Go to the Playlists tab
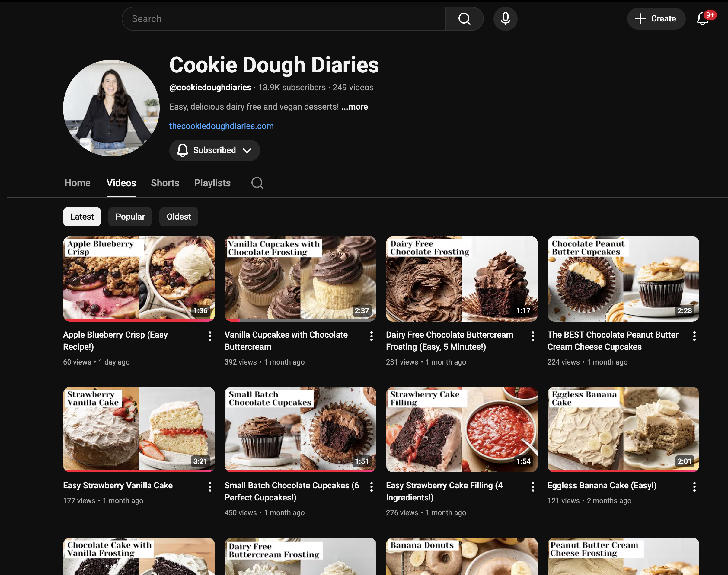This screenshot has width=728, height=575. [212, 183]
